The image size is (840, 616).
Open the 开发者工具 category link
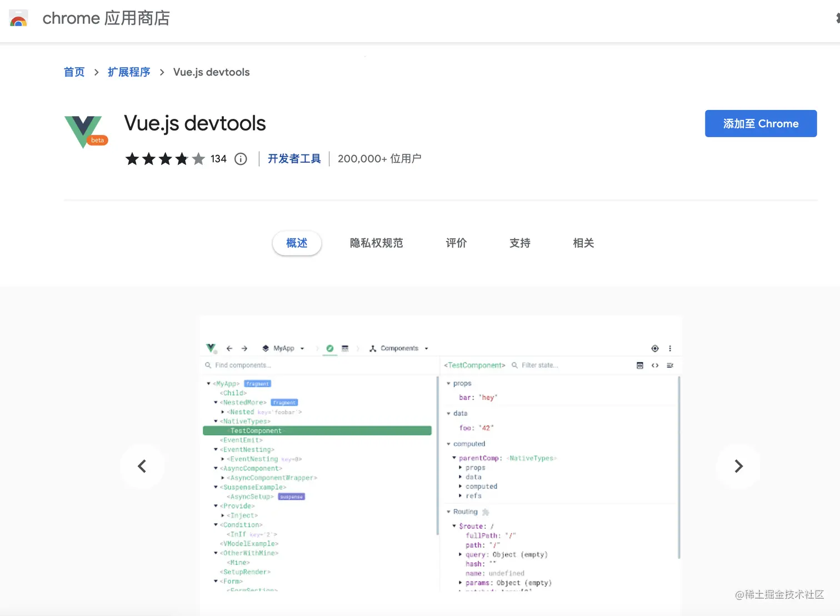pos(294,159)
